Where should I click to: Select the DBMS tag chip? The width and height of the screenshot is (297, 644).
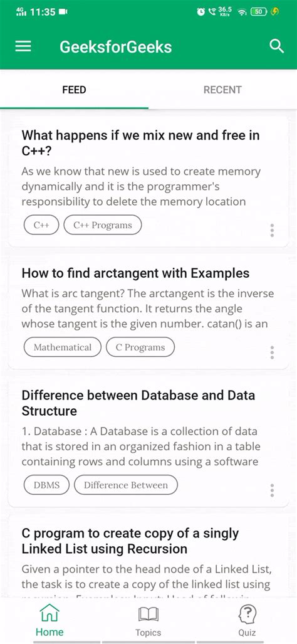coord(46,485)
